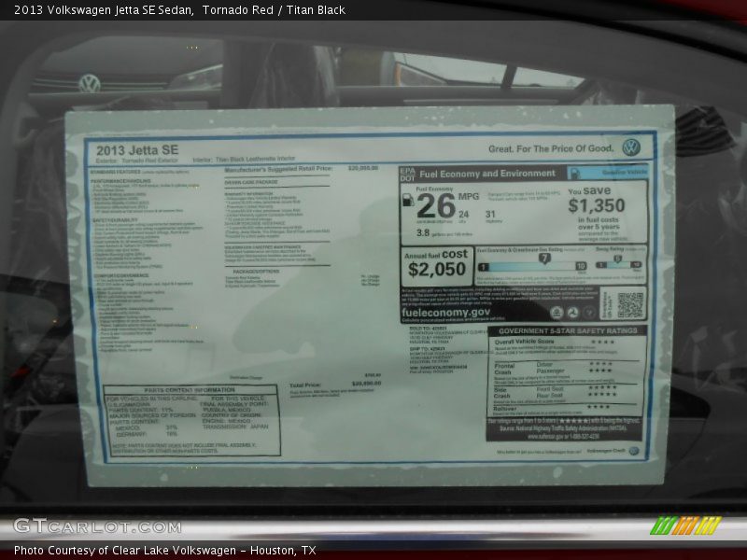The height and width of the screenshot is (560, 747).
Task: Click the first circular agency seal beside fueleconomy.gov
Action: coord(557,313)
